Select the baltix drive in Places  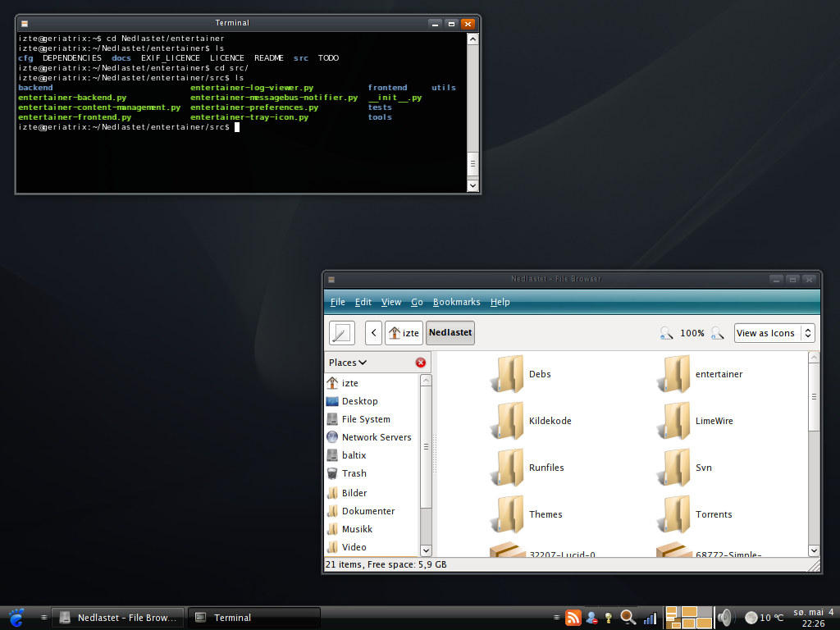(x=372, y=455)
